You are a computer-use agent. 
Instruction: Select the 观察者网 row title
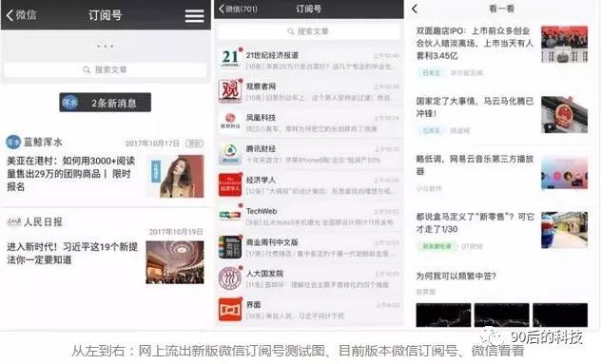coord(261,86)
